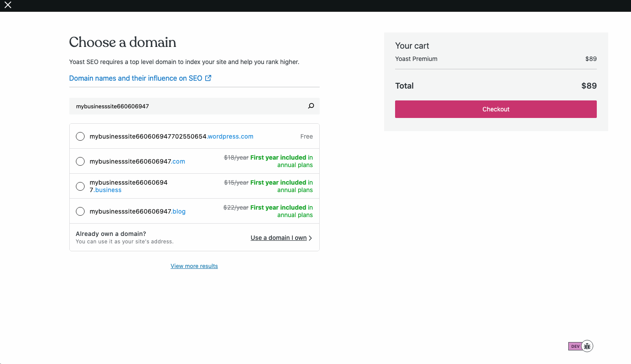Click the mybusinesssite660606947.blog domain name

[138, 211]
